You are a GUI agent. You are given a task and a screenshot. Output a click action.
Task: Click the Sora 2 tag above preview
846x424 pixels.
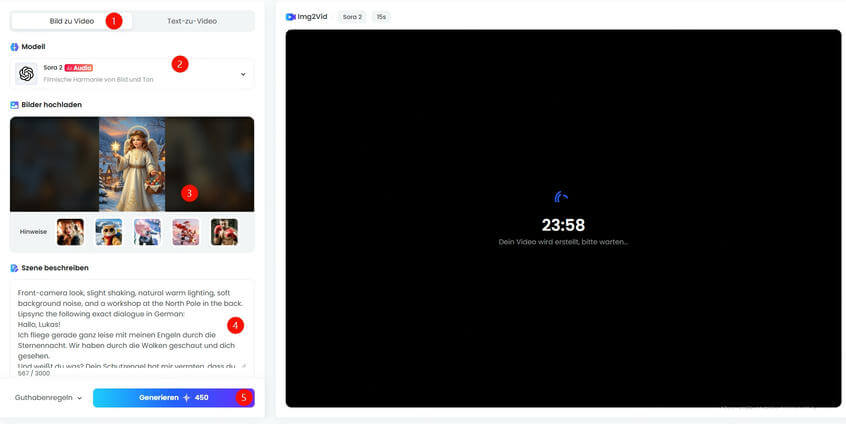click(x=352, y=17)
